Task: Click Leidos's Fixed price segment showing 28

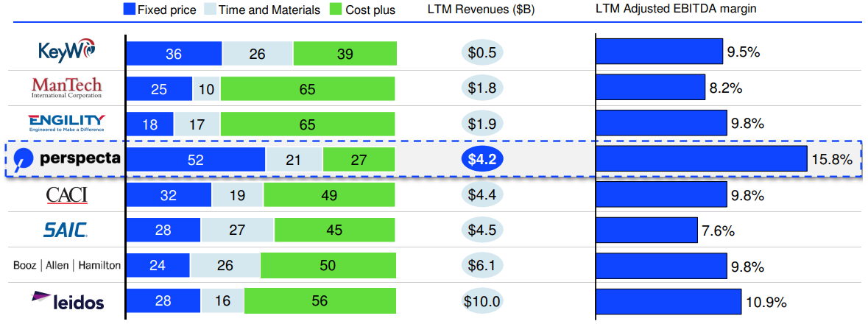Action: tap(164, 300)
